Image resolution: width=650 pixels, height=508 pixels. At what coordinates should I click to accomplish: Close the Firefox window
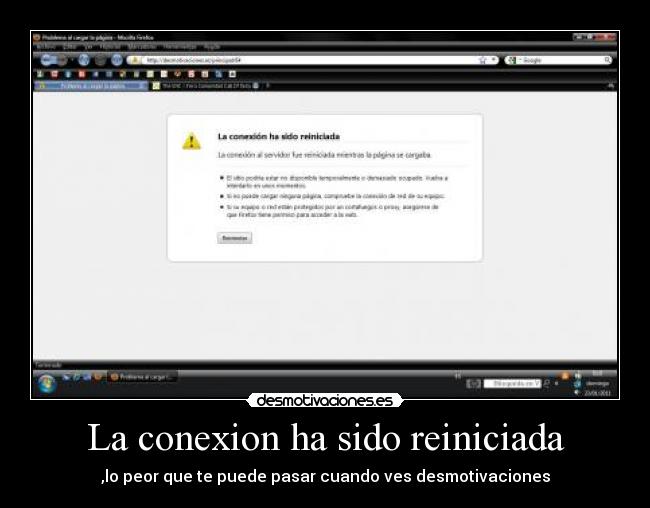(x=606, y=37)
